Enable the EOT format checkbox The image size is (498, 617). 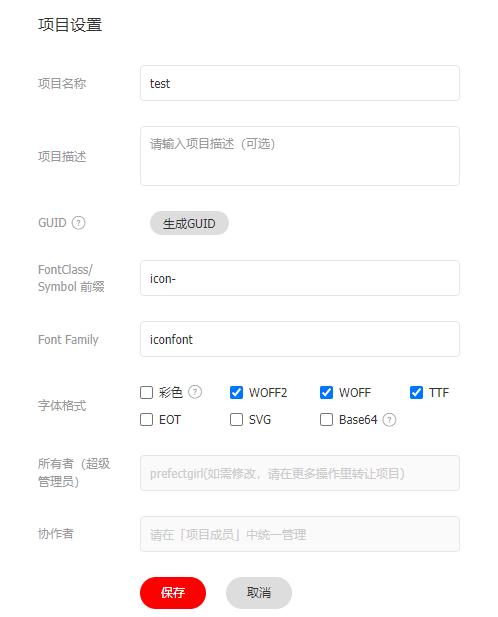click(x=146, y=419)
